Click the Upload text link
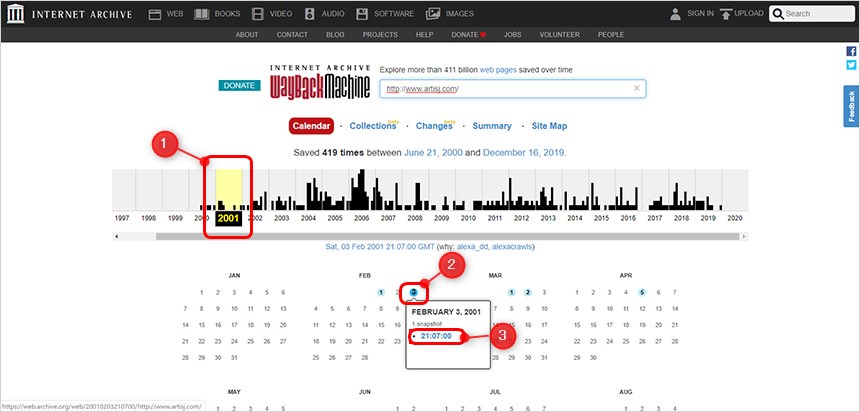 click(749, 14)
